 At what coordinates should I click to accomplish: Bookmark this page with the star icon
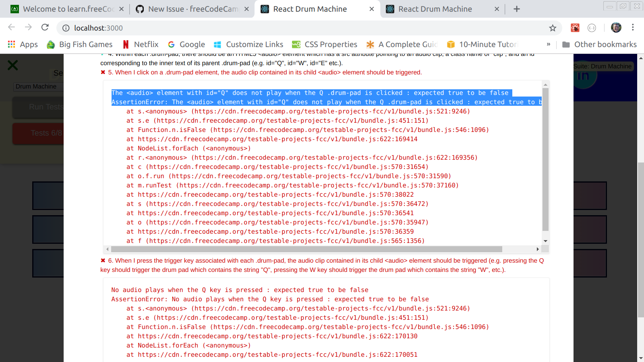[553, 28]
